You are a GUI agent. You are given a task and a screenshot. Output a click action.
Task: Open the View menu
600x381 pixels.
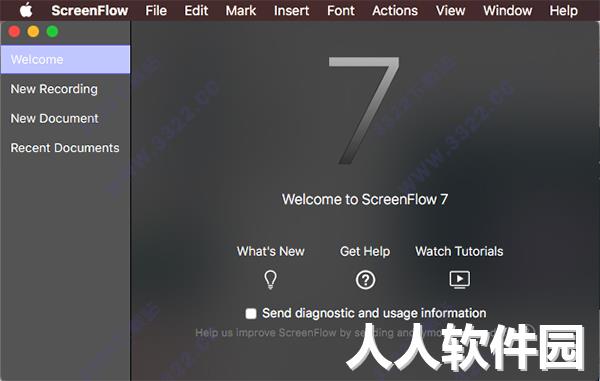450,10
